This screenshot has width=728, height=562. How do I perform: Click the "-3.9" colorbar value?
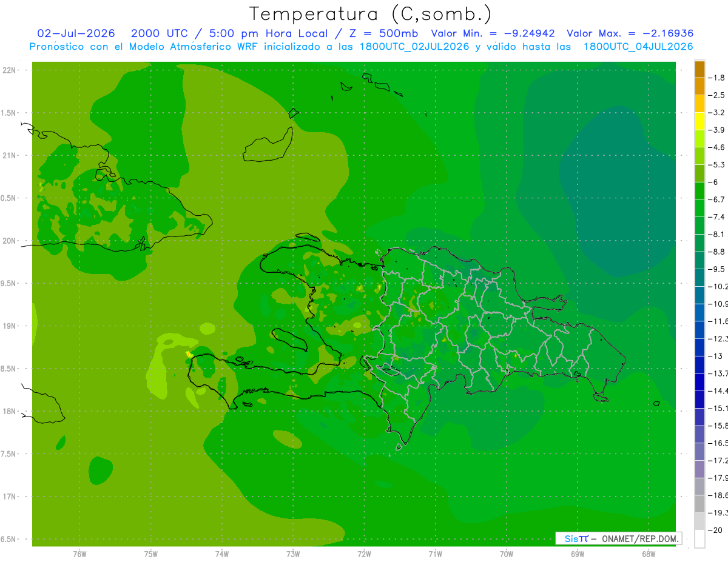[x=716, y=130]
